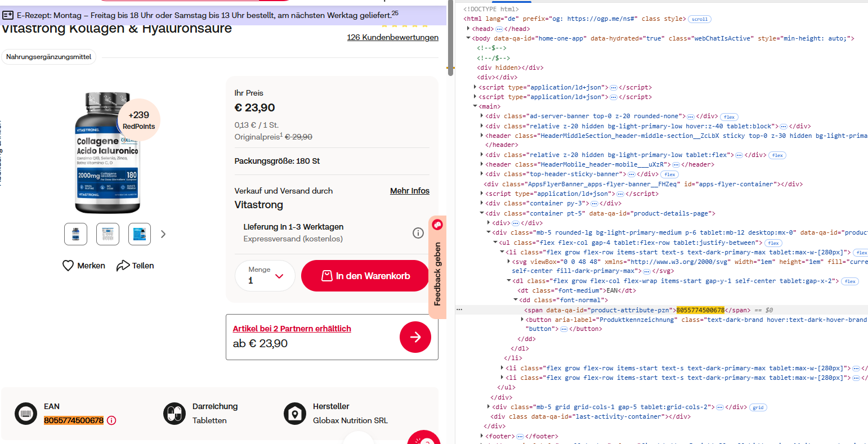Click the Feedback geben red smiley icon
This screenshot has height=444, width=868.
[437, 225]
